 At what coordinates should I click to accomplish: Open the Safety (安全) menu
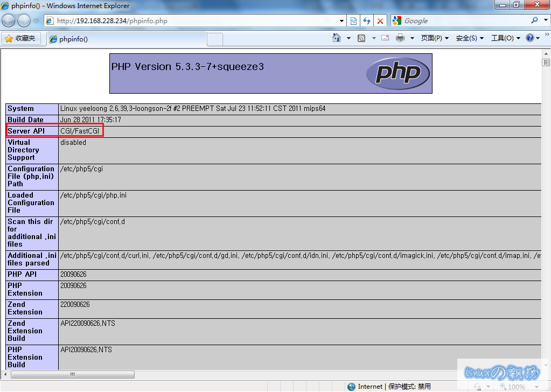pos(470,38)
